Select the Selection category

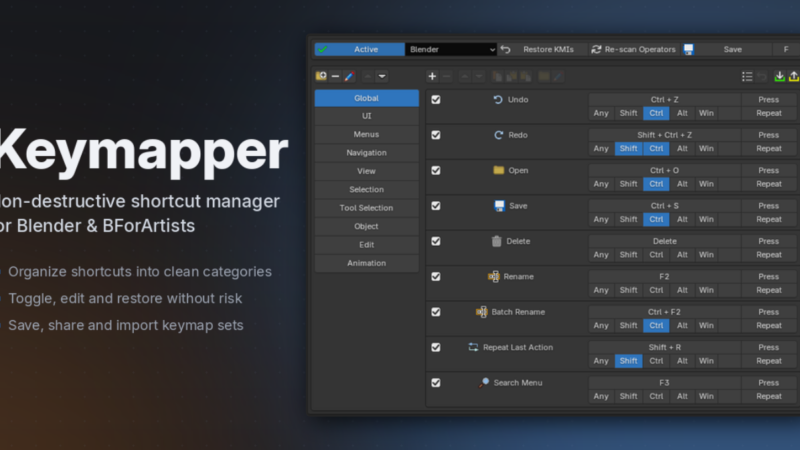366,189
